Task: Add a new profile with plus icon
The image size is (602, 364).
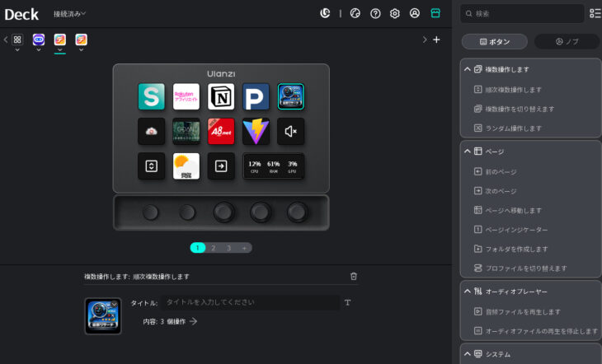Action: (436, 40)
